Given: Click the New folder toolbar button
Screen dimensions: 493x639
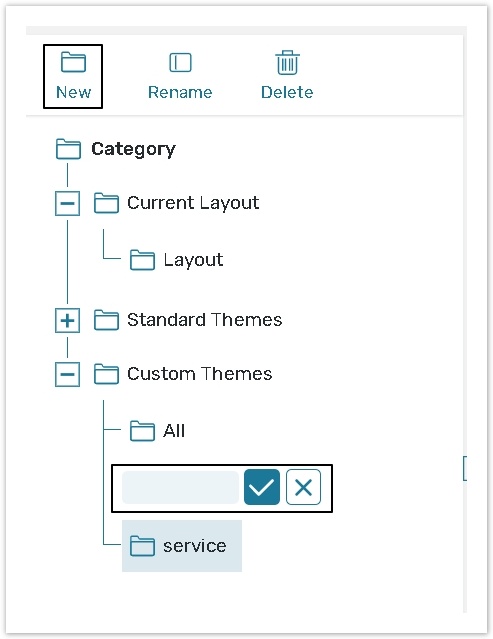Looking at the screenshot, I should point(73,76).
